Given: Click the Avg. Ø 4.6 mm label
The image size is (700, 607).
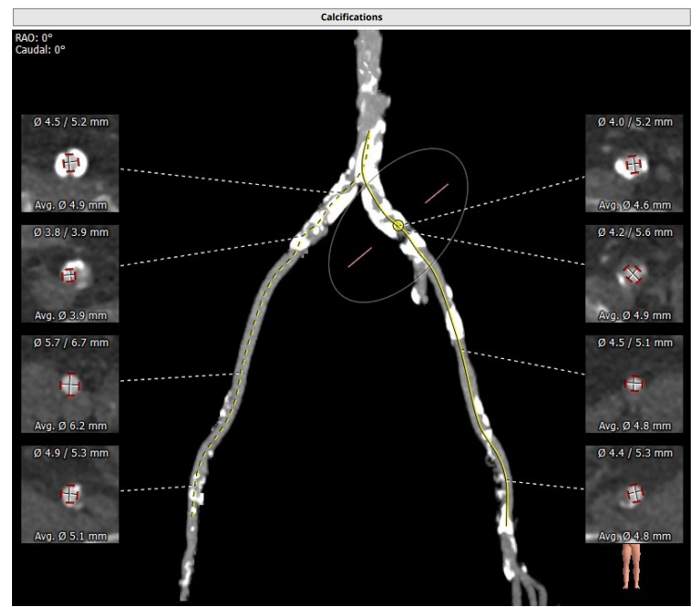Looking at the screenshot, I should 633,205.
